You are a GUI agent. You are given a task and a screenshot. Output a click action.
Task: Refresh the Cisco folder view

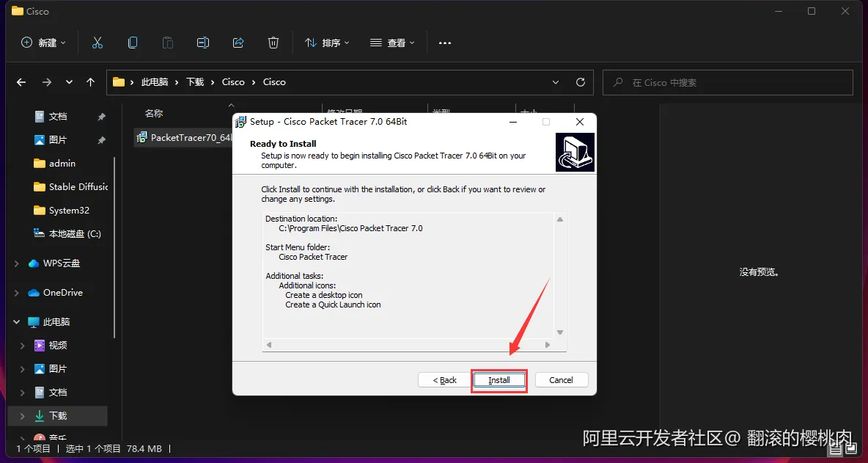[581, 82]
